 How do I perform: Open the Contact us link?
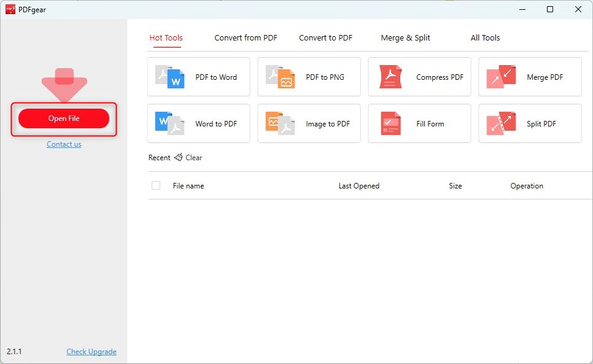64,144
